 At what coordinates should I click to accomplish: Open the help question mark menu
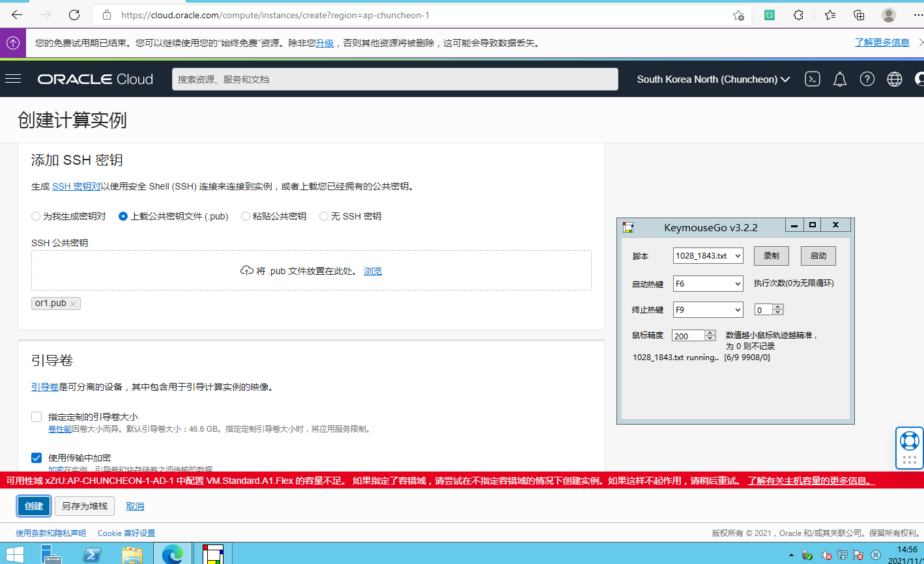[867, 79]
